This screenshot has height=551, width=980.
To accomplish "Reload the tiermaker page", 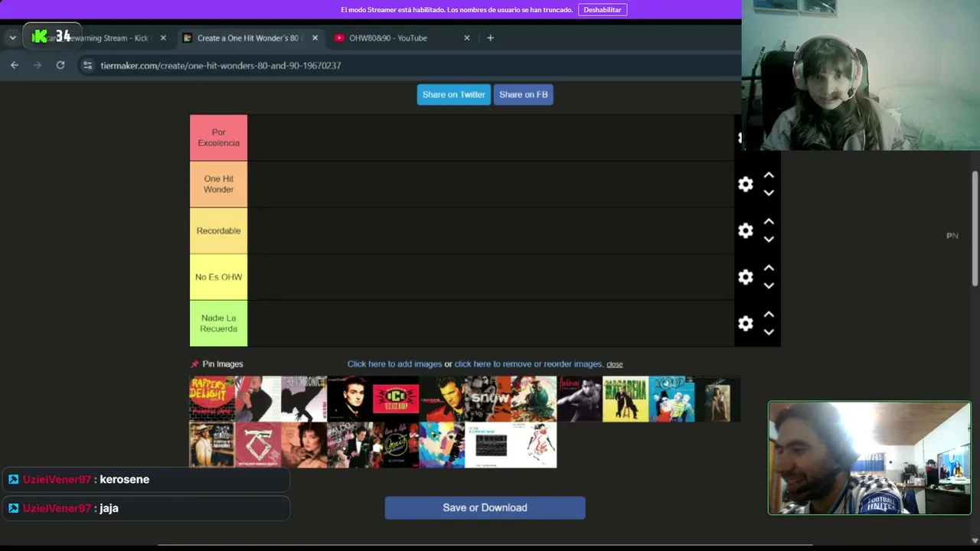I will tap(60, 65).
